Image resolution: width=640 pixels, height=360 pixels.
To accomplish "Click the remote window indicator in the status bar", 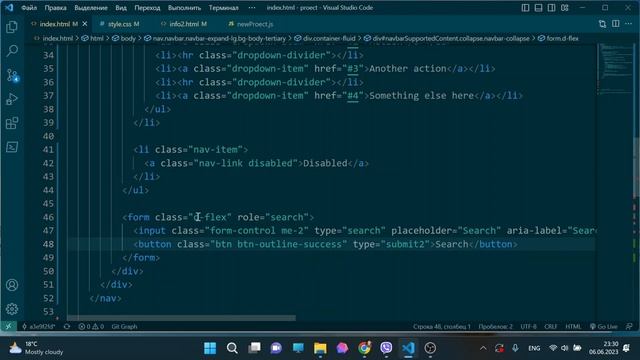I will [8, 327].
